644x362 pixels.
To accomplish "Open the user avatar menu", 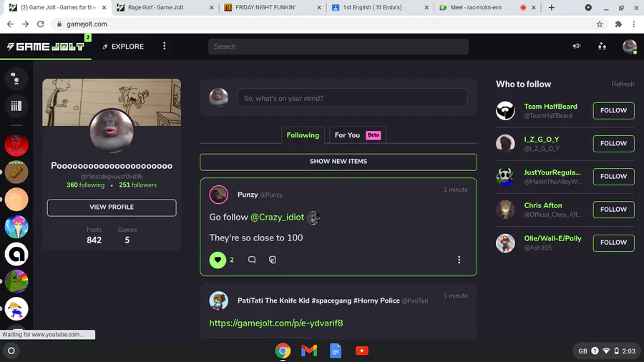I will (629, 47).
